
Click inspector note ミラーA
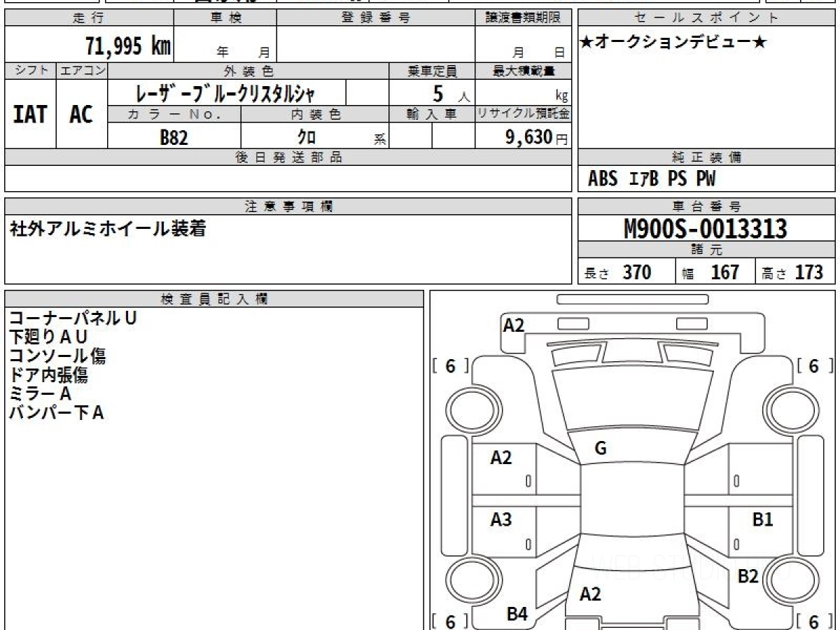[x=41, y=393]
